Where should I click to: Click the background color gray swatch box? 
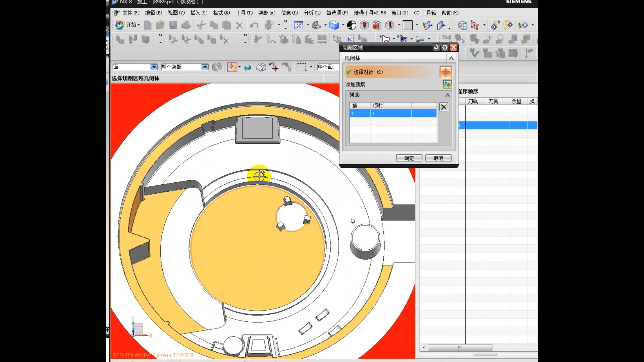[408, 25]
